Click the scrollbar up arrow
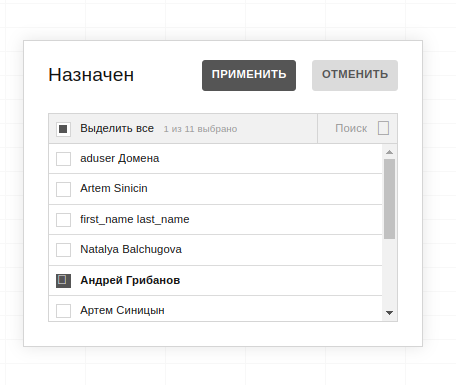This screenshot has width=456, height=385. (x=389, y=152)
